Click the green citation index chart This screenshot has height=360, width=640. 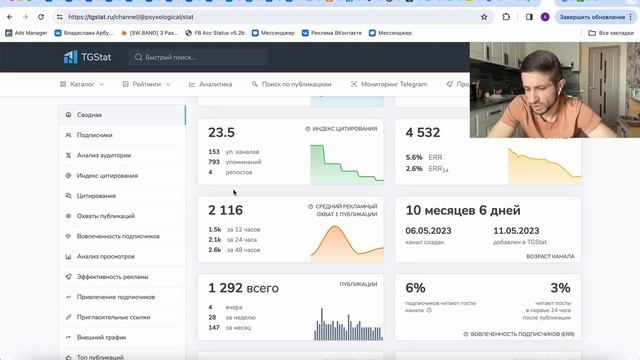point(347,164)
